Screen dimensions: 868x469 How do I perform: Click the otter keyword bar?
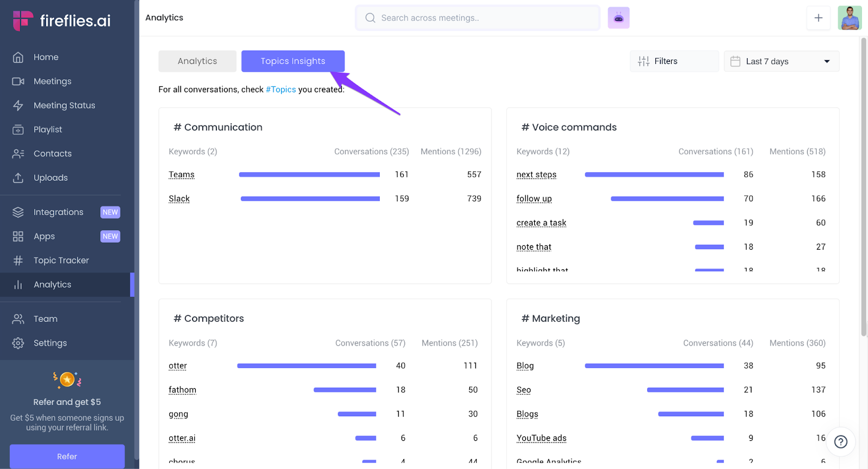307,366
